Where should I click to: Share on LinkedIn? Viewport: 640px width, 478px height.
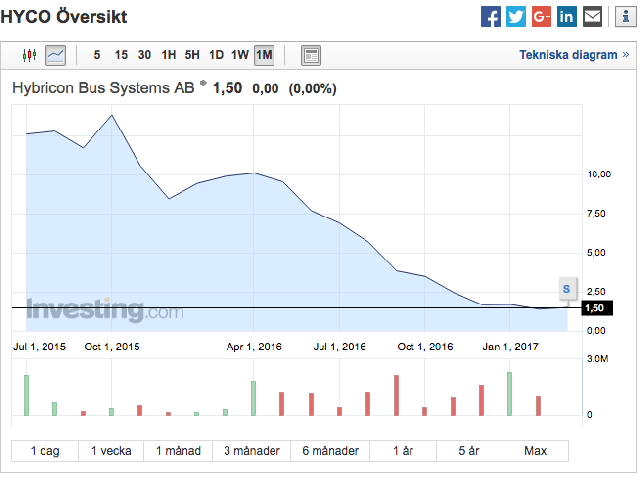pos(567,17)
